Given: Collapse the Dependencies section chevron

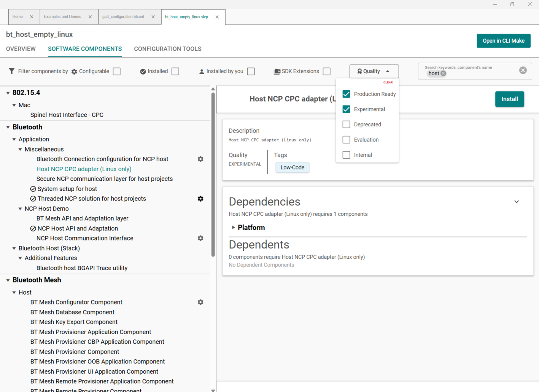Looking at the screenshot, I should tap(517, 202).
